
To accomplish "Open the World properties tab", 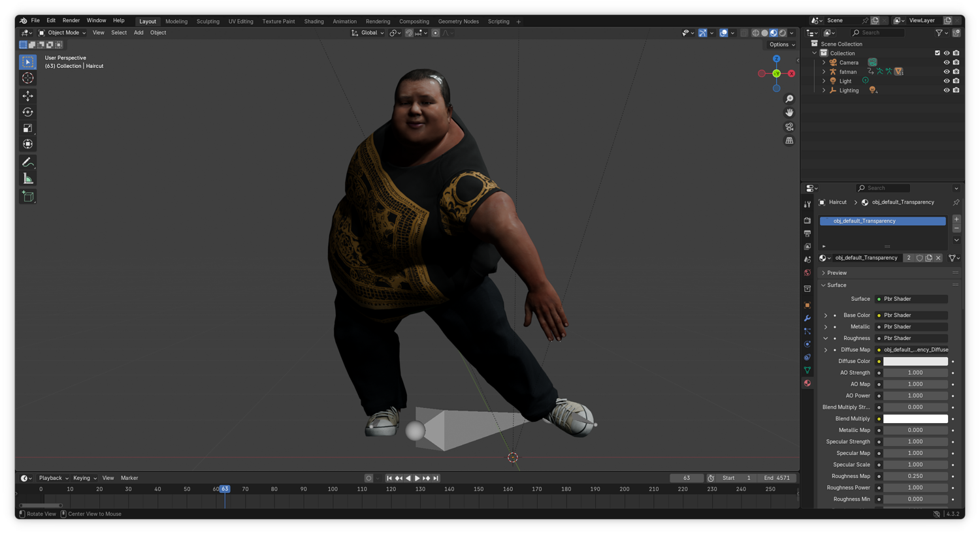I will 808,273.
